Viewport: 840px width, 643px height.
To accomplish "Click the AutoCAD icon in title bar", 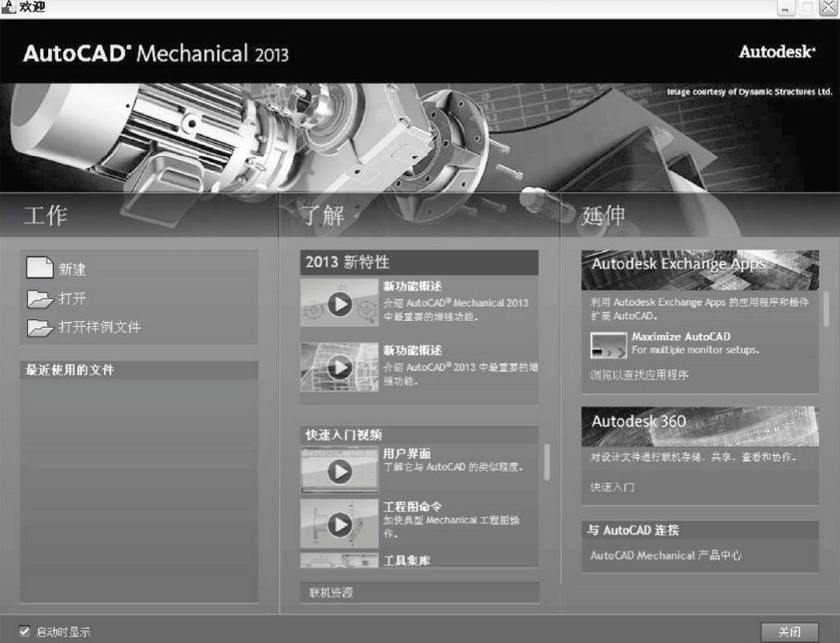I will tap(8, 7).
